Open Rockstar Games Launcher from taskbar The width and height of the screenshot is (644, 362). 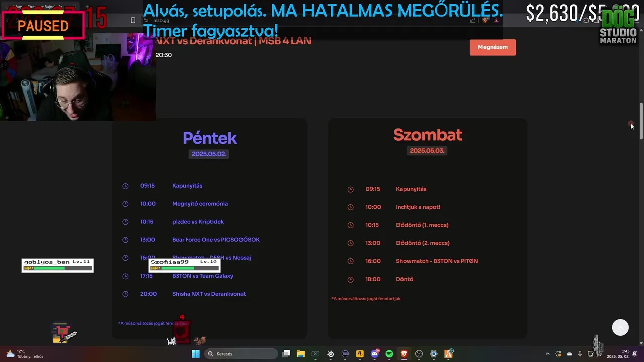[360, 354]
